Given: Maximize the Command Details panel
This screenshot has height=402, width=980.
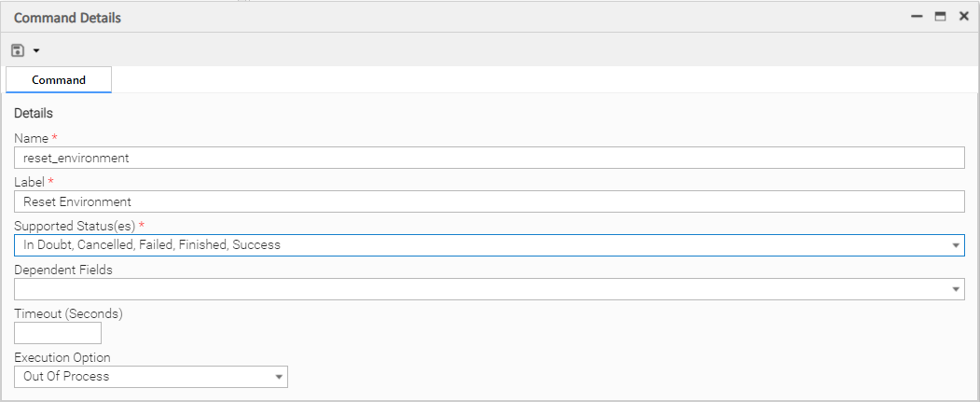Looking at the screenshot, I should 941,17.
